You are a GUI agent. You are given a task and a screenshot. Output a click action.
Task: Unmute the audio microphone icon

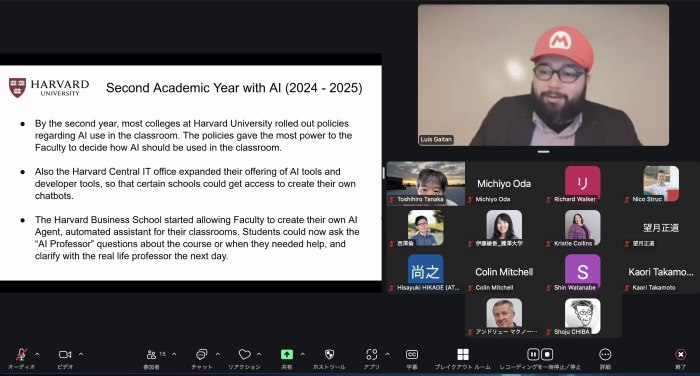pos(21,355)
